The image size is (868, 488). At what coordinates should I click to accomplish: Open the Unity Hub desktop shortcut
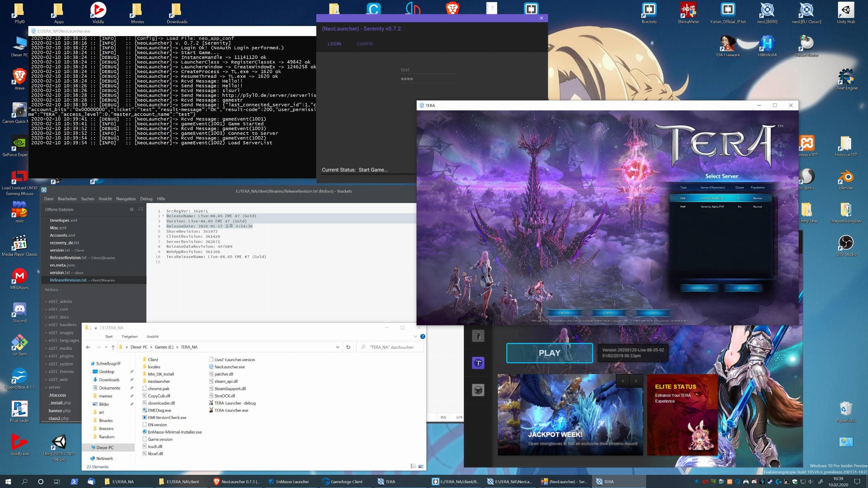pyautogui.click(x=846, y=12)
